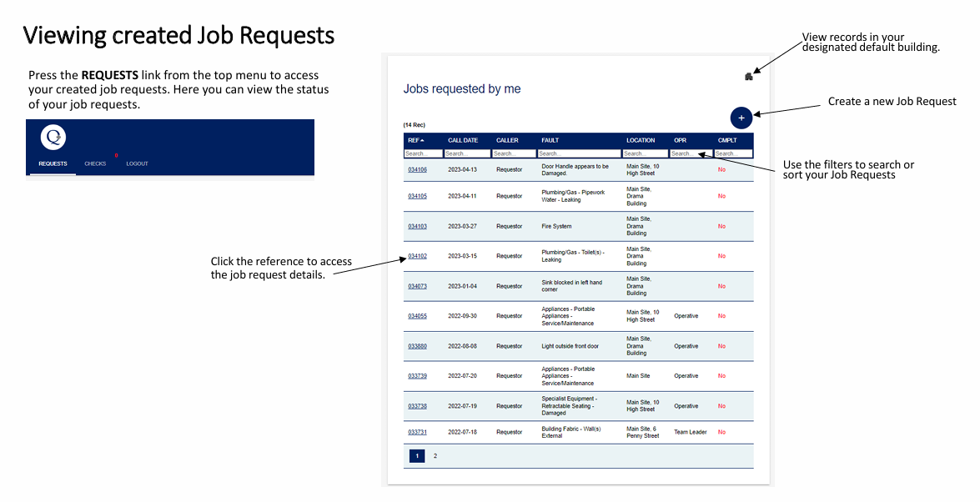This screenshot has width=980, height=502.
Task: Open the CHECKS menu item
Action: [96, 163]
